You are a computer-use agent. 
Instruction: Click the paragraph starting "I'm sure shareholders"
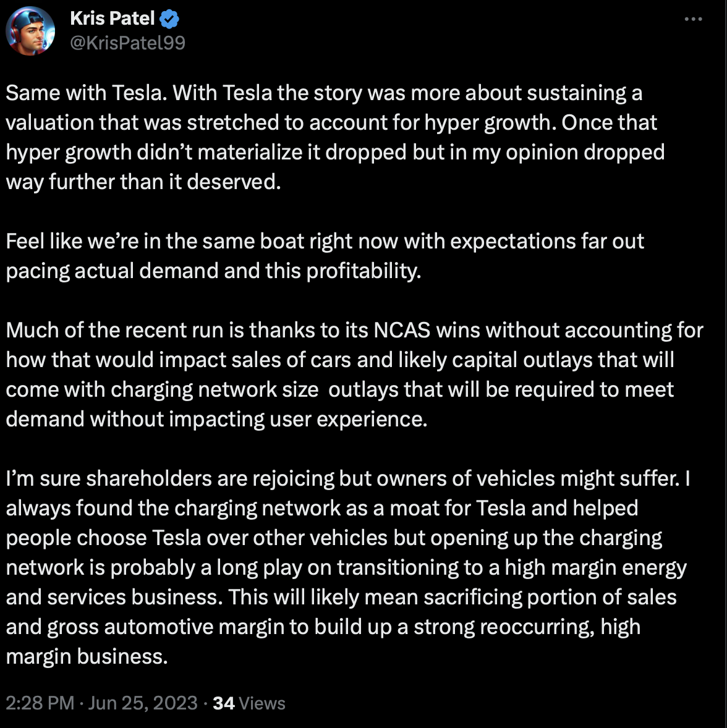[x=346, y=567]
